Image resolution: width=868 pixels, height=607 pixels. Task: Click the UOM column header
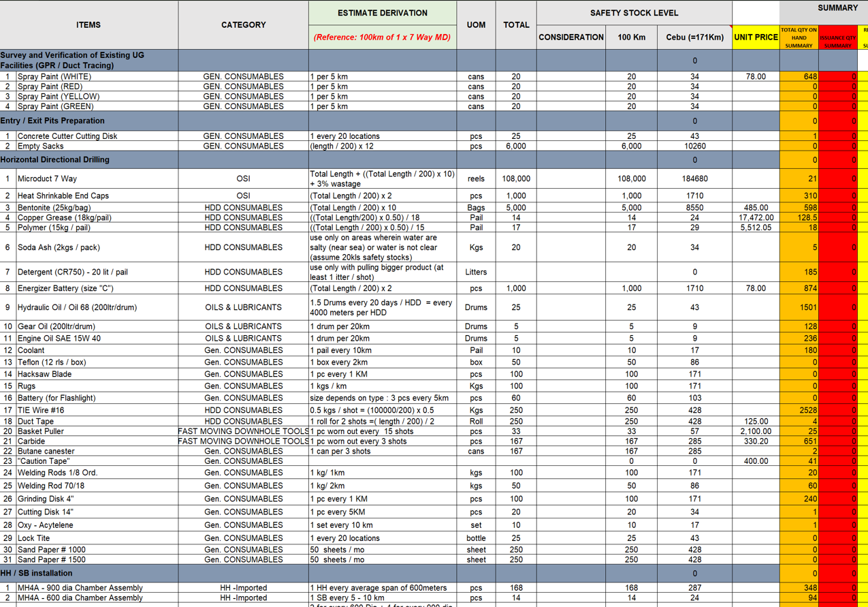click(475, 25)
